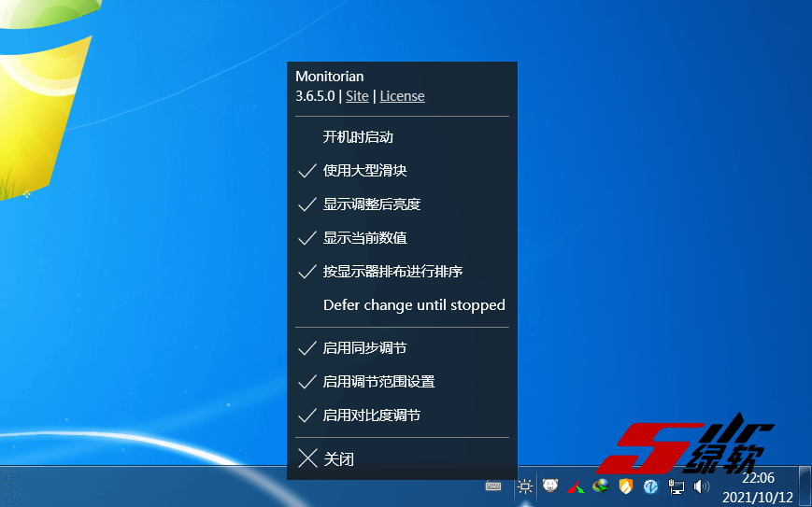The width and height of the screenshot is (812, 507).
Task: Select 启用调节范围设置 menu entry
Action: click(378, 382)
